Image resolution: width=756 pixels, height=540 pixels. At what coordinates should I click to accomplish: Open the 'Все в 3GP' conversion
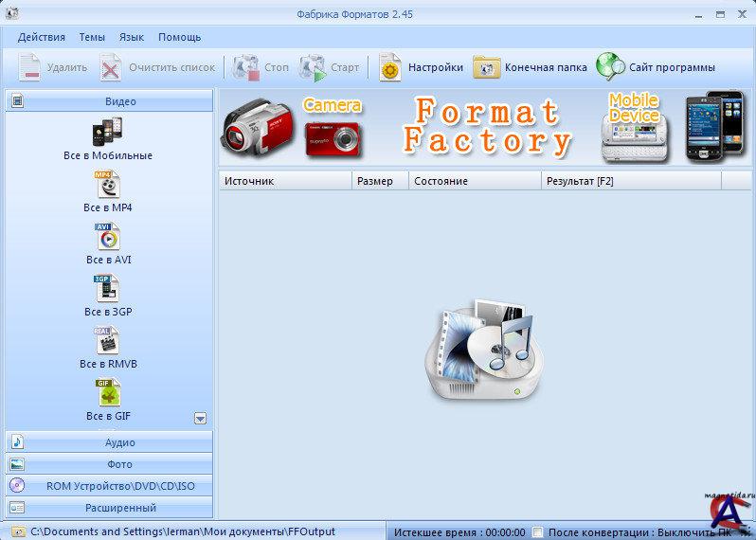point(107,288)
